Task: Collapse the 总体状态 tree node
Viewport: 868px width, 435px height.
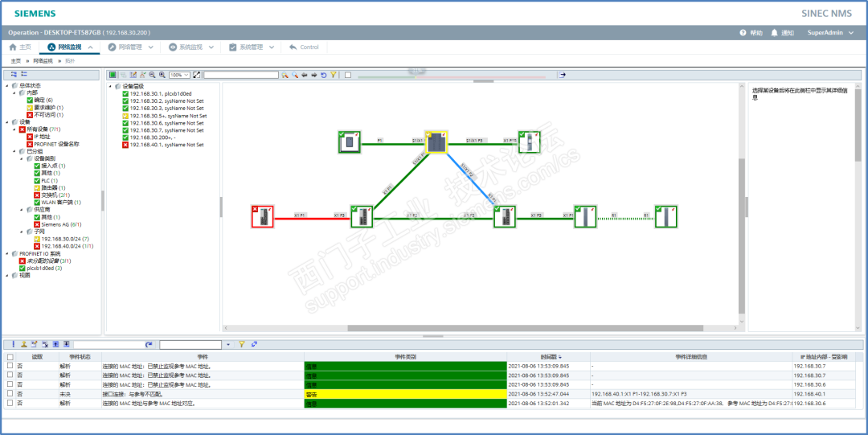Action: [x=7, y=86]
